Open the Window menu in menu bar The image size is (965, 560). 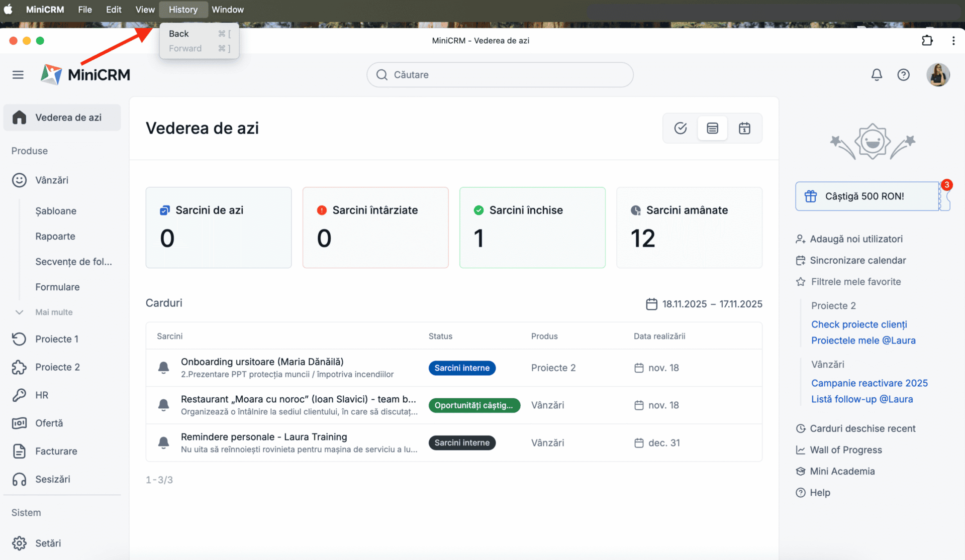pyautogui.click(x=227, y=10)
